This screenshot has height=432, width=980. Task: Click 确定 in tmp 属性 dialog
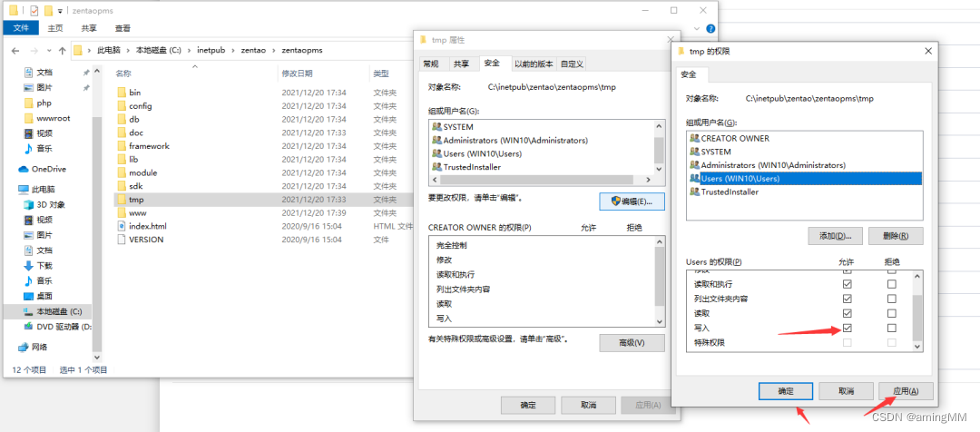[x=528, y=405]
